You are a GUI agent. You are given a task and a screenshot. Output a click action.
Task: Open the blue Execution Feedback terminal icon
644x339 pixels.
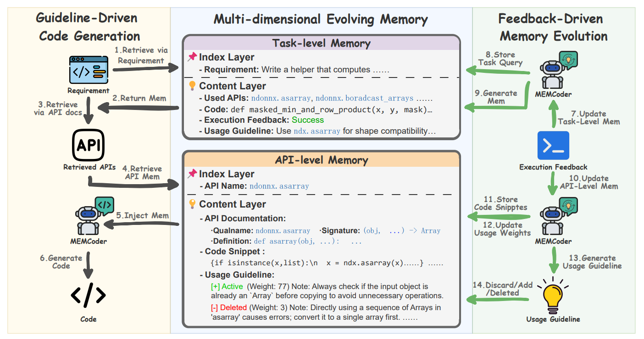pos(553,146)
